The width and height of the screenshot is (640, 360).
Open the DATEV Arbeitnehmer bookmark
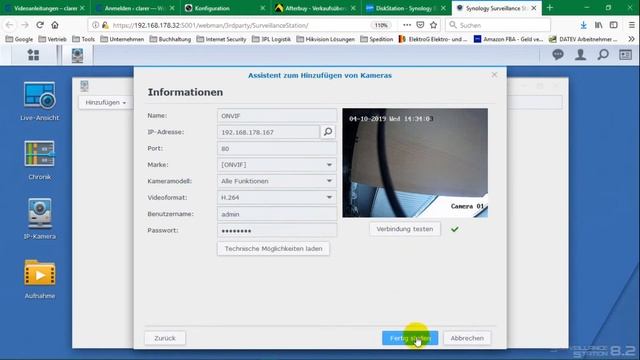pos(583,39)
